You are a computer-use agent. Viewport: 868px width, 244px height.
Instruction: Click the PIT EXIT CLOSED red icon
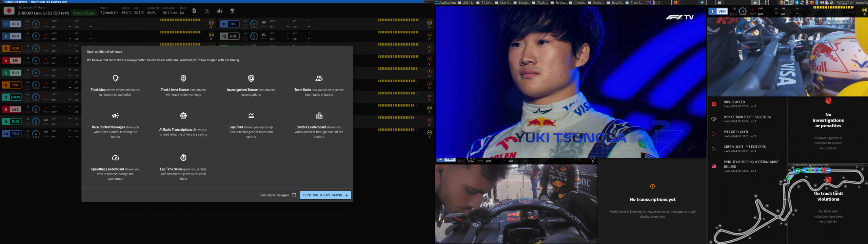(714, 134)
